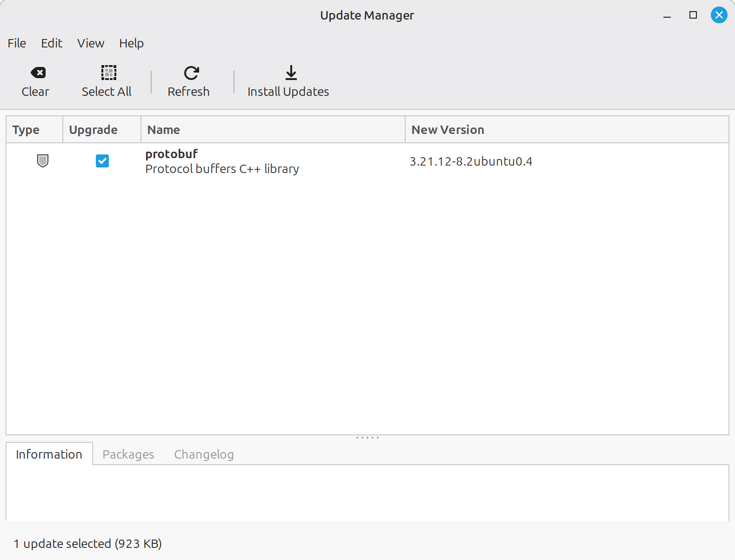Close the Update Manager window
Viewport: 735px width, 560px height.
(x=719, y=15)
